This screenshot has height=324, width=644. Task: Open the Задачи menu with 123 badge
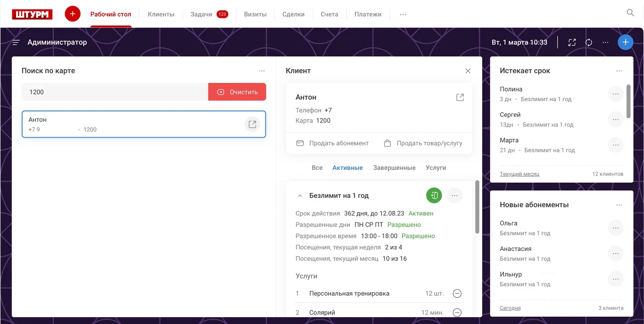[x=209, y=14]
